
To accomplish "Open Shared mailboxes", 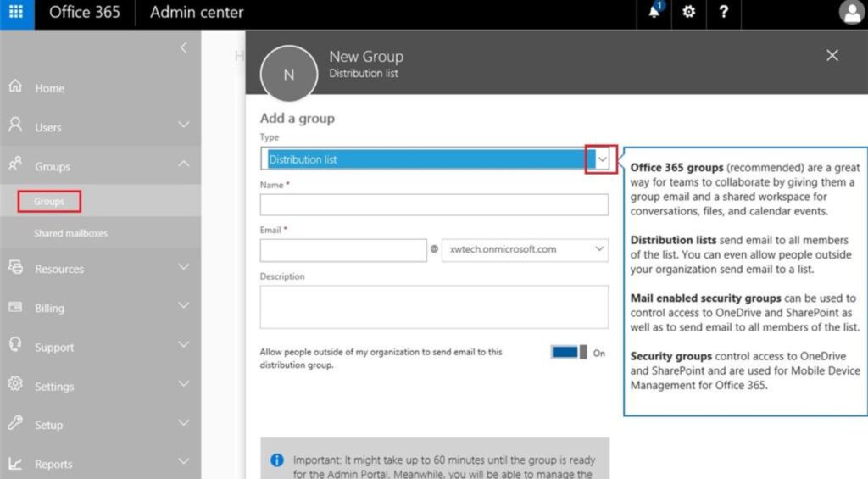I will point(71,234).
